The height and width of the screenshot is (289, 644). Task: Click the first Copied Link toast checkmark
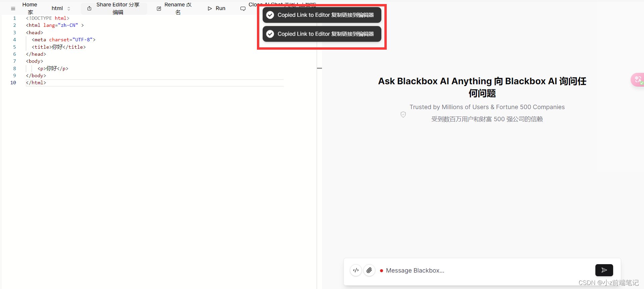click(270, 15)
